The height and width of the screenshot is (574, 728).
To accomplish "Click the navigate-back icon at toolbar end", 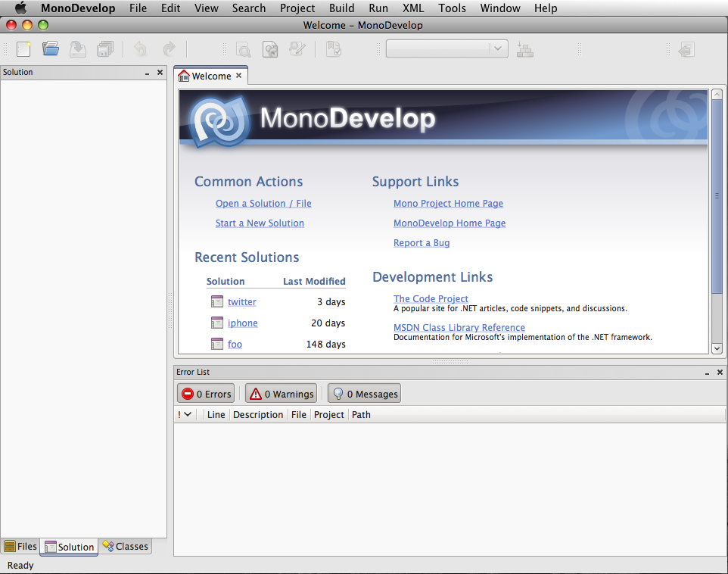I will pyautogui.click(x=686, y=49).
